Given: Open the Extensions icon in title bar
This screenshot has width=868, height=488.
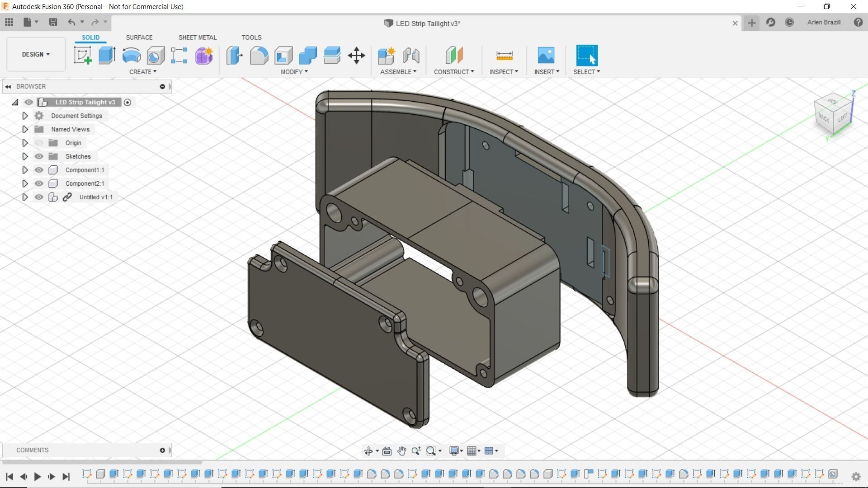Looking at the screenshot, I should tap(771, 22).
